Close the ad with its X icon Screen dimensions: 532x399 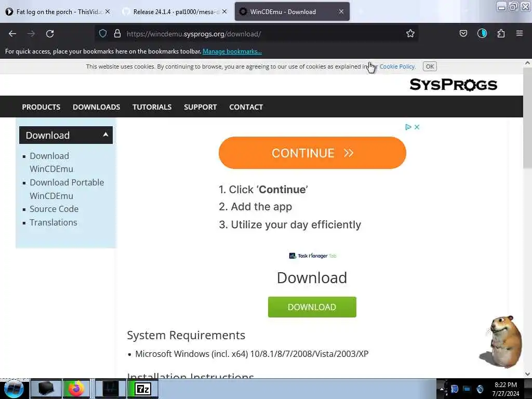tap(417, 127)
